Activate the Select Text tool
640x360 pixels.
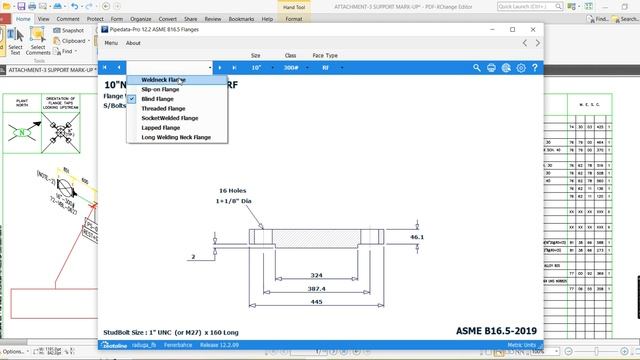[15, 41]
